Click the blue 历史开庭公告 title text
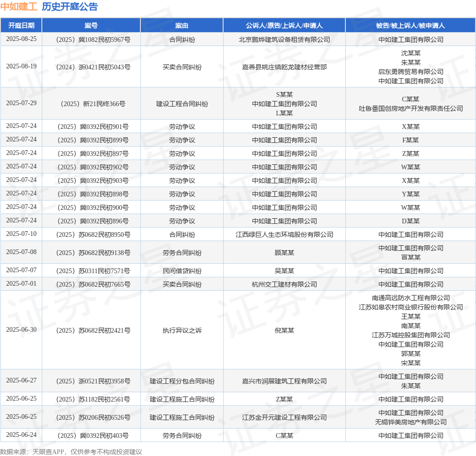Viewport: 476px width, 456px height. tap(70, 7)
